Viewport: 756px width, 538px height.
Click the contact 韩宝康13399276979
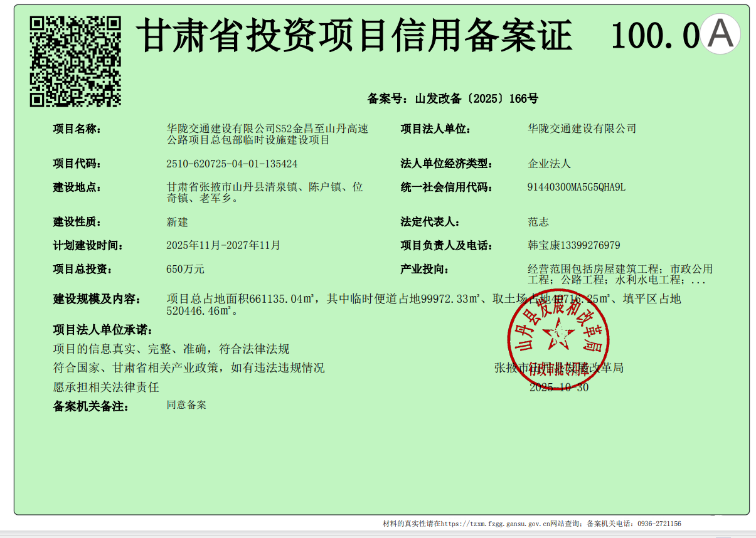point(573,245)
